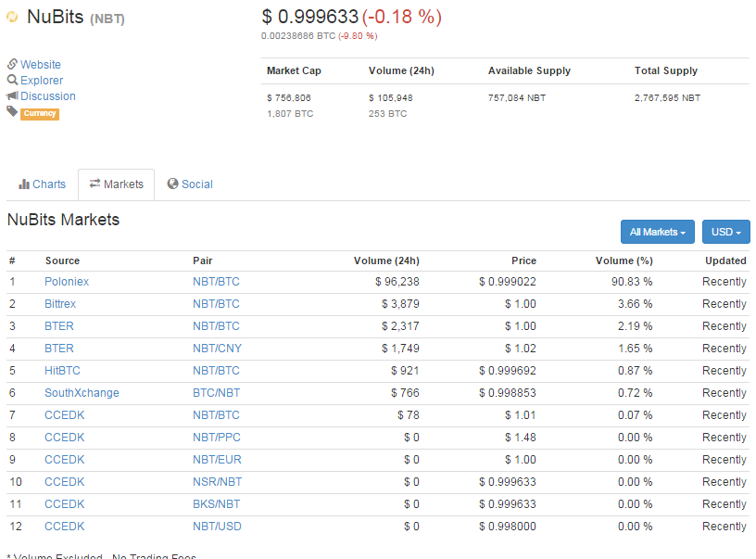Open CCEDK source in row 11
Screen dimensions: 756x559
64,503
